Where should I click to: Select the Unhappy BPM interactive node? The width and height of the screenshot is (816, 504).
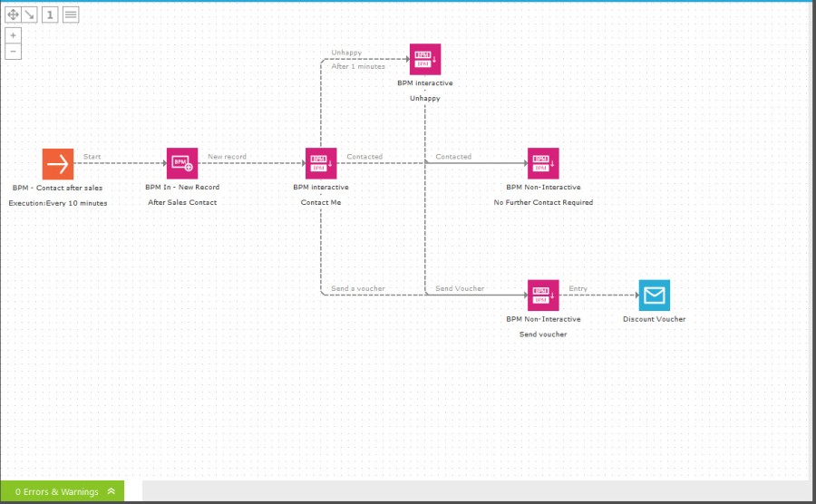(x=424, y=59)
